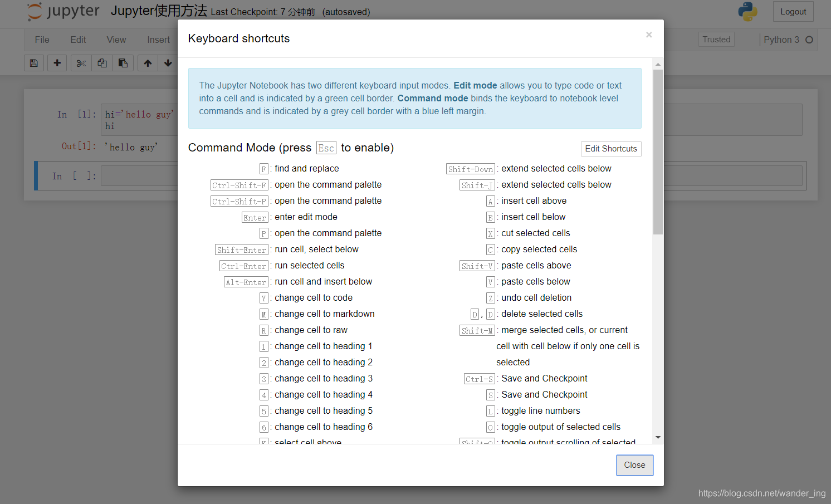Click 'cut selected cells' shortcut text
This screenshot has width=831, height=504.
535,233
